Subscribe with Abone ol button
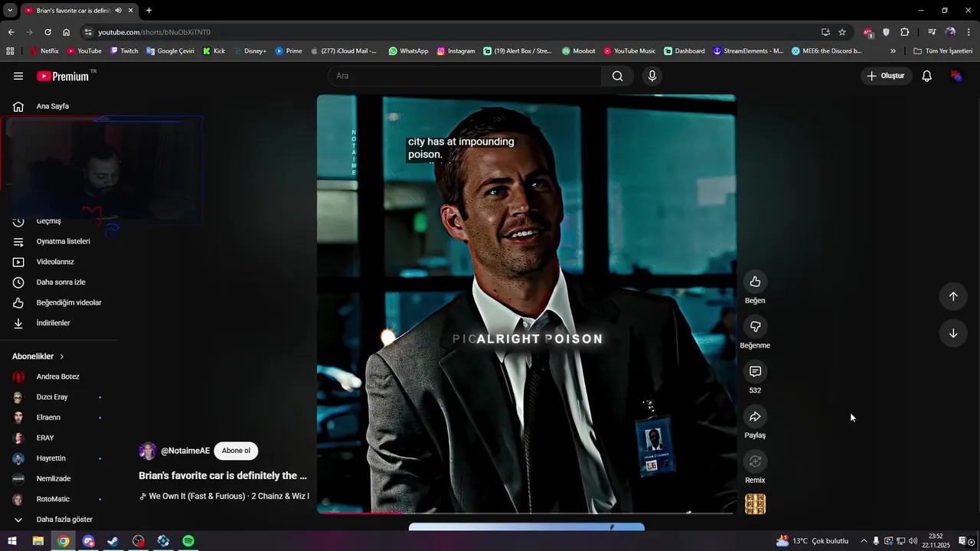 236,451
